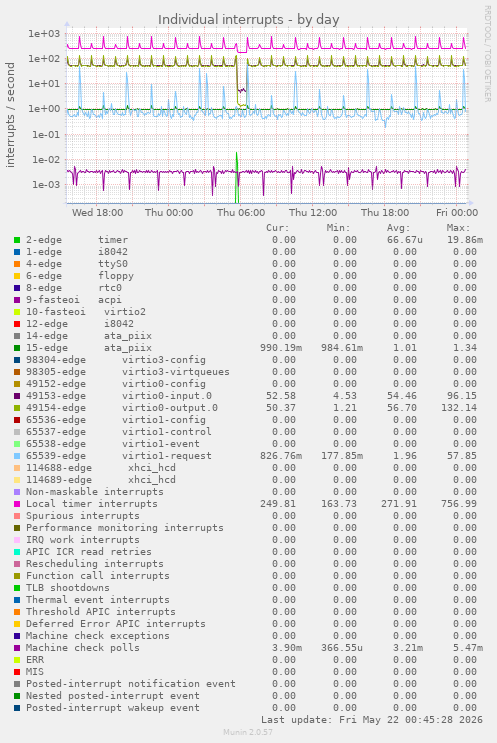Click the orange ttyS0 legend swatch
Screen dimensions: 497x743
17,264
